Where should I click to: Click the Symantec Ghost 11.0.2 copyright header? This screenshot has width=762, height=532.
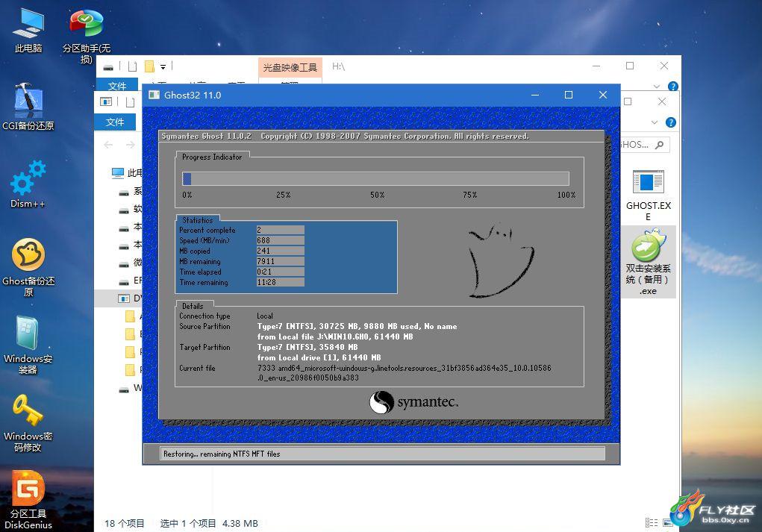(x=345, y=136)
